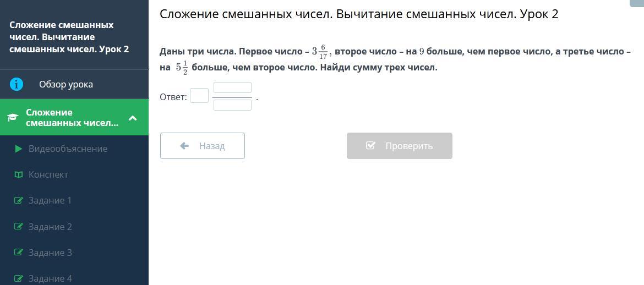The height and width of the screenshot is (285, 644).
Task: Click the edit icon beside Задание 3
Action: click(x=18, y=253)
